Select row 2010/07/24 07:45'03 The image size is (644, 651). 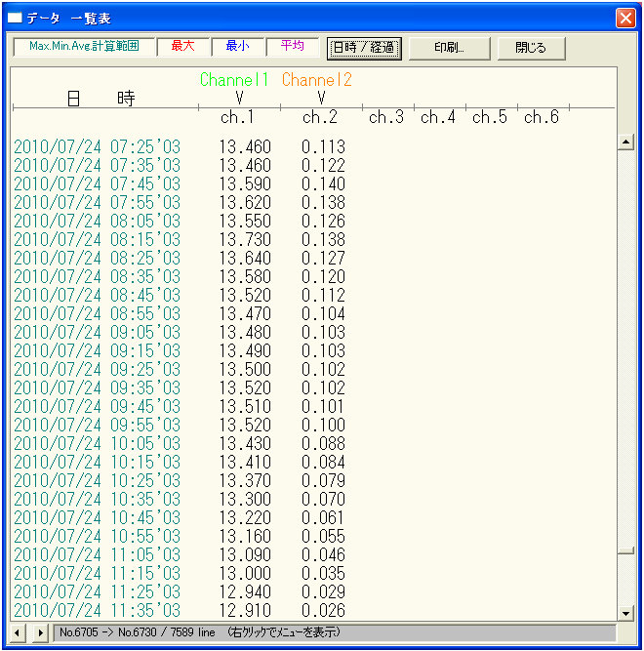click(x=180, y=183)
